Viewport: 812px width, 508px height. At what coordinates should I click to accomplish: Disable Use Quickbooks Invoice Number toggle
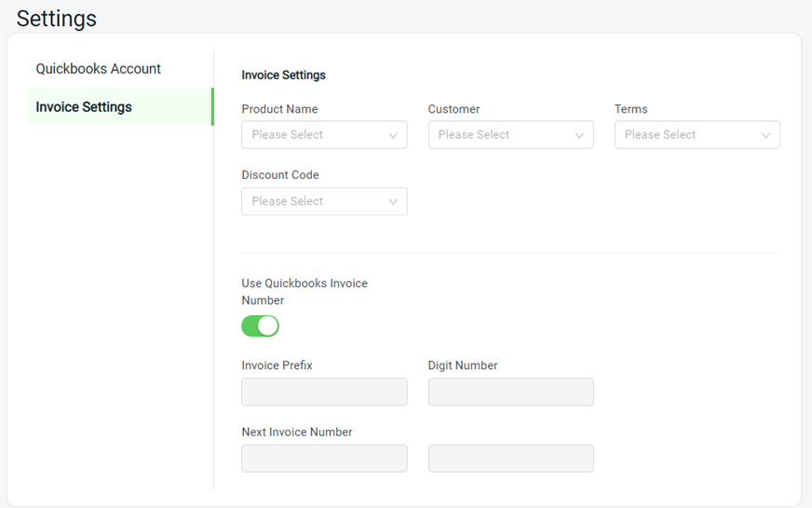(x=260, y=326)
